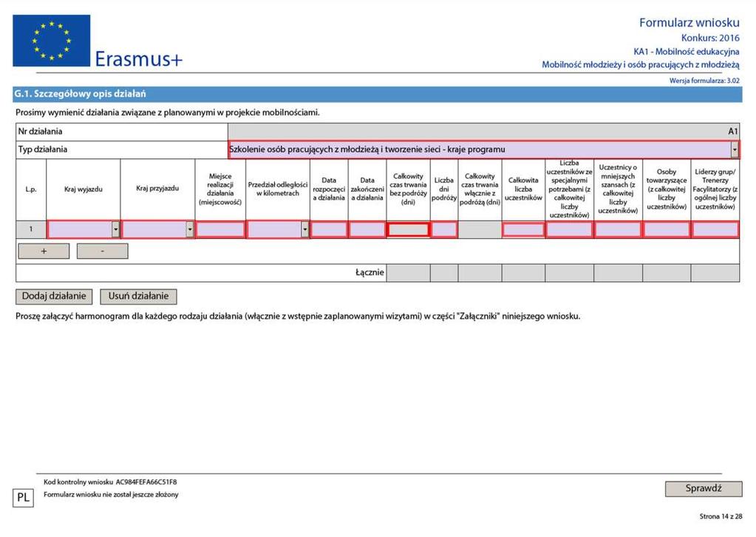Click the Kraj przyjazdu combo field
Screen dimensions: 756x537
click(x=157, y=229)
